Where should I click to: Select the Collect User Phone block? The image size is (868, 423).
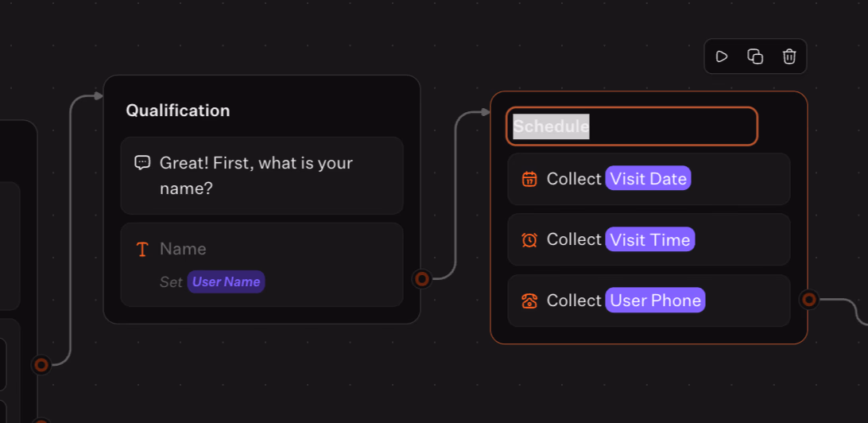coord(746,301)
